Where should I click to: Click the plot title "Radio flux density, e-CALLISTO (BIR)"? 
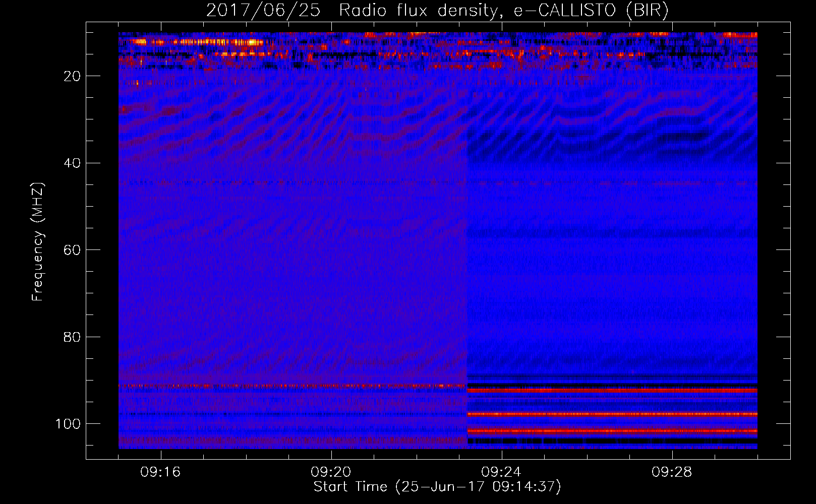503,11
